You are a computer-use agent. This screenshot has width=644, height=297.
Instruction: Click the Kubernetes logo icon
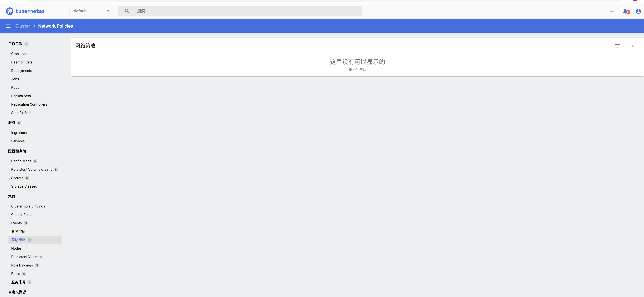pyautogui.click(x=9, y=11)
